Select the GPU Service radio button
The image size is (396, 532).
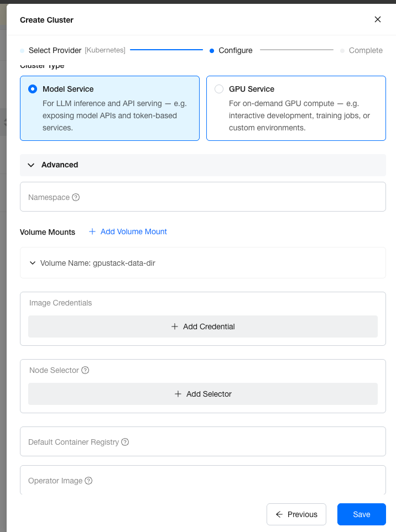click(219, 89)
